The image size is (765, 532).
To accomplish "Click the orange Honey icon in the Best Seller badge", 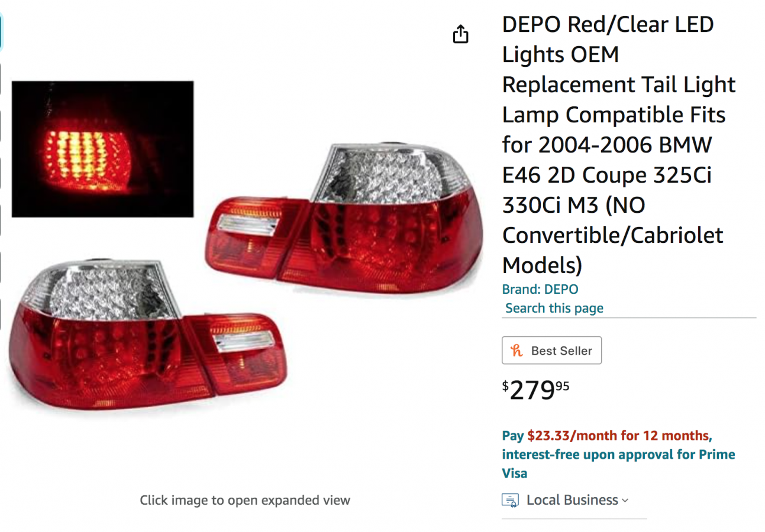I will (x=517, y=351).
